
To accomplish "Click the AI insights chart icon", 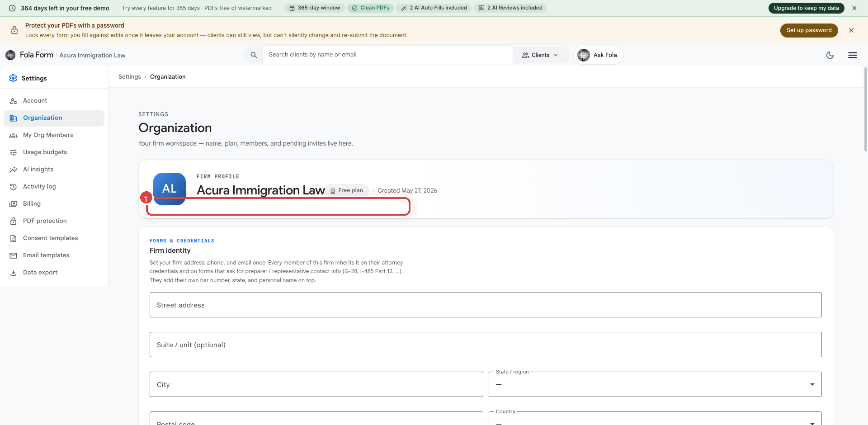I will pos(14,170).
